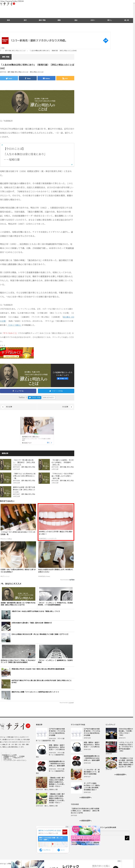Open the wine bottles column thumbnail
Image resolution: width=135 pixels, height=868 pixels.
18,517
